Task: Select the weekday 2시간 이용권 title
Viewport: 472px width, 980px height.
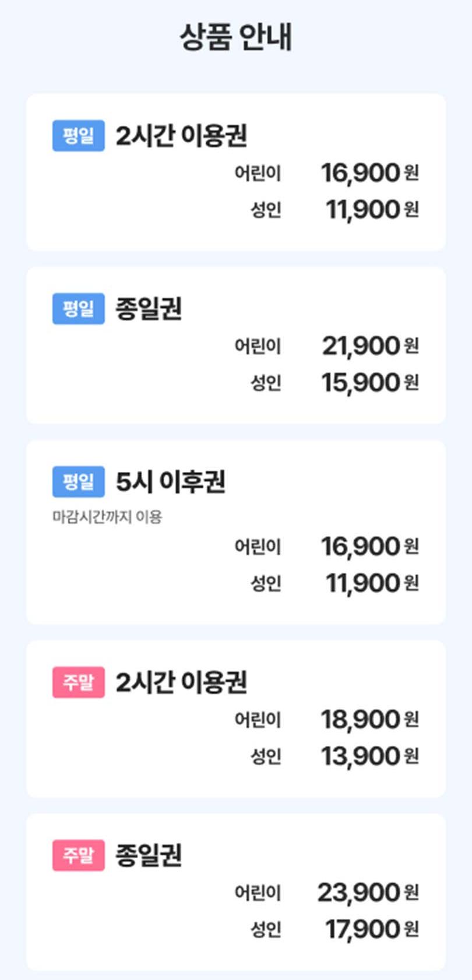Action: pos(181,136)
